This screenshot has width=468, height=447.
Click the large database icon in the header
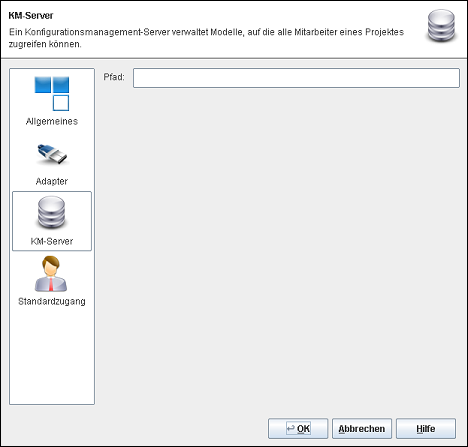tap(441, 26)
